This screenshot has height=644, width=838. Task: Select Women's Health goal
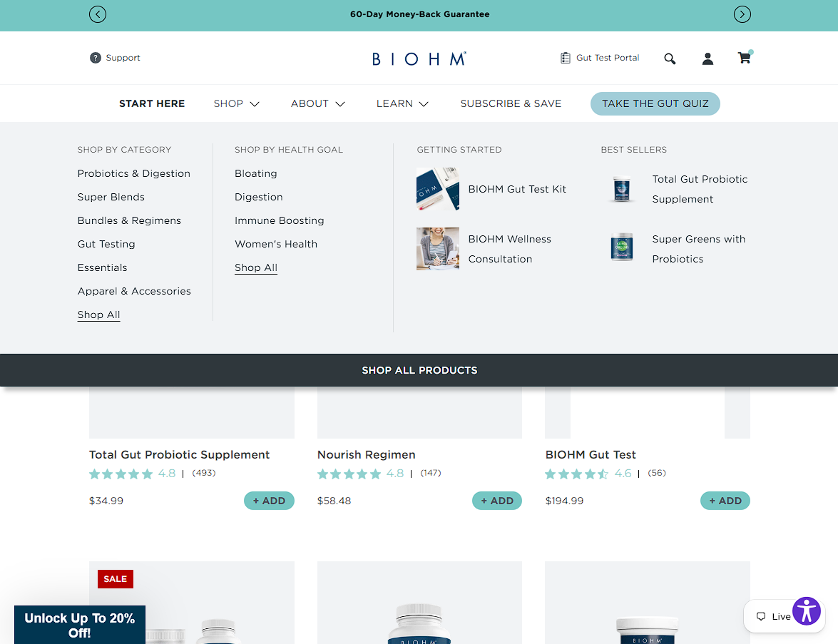pos(276,244)
